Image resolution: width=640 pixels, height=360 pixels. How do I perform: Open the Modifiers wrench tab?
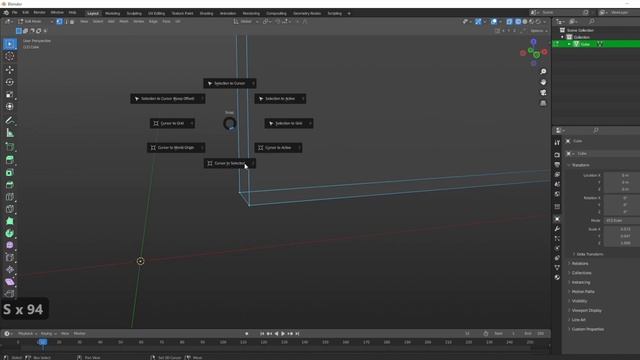(557, 229)
